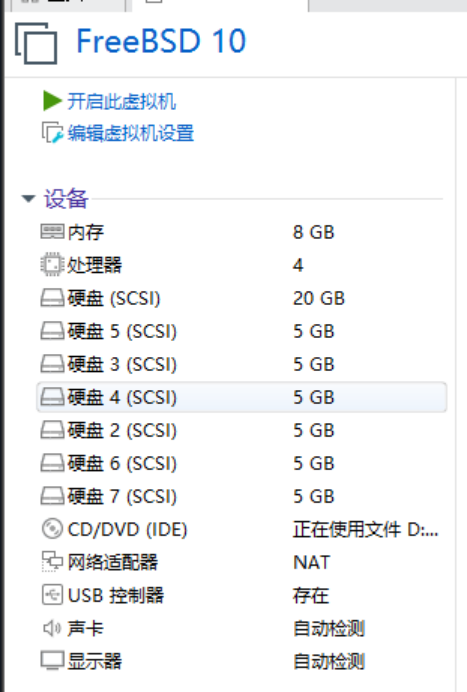Open 编辑虚拟机设置 link

[x=131, y=133]
